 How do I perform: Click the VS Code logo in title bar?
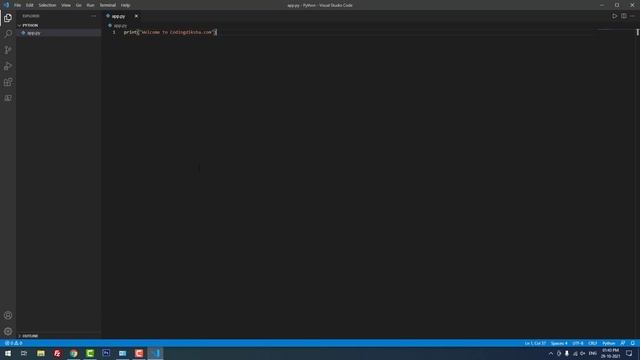(6, 5)
